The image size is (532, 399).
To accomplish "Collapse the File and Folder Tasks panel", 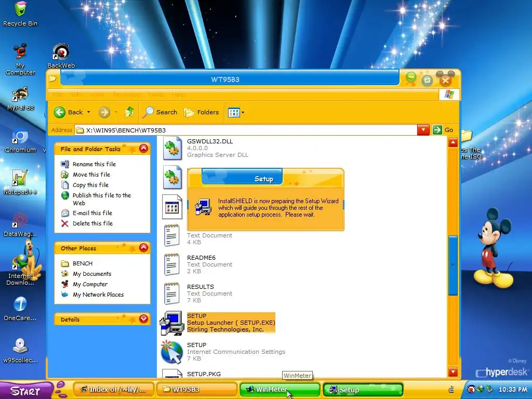I will coord(143,149).
